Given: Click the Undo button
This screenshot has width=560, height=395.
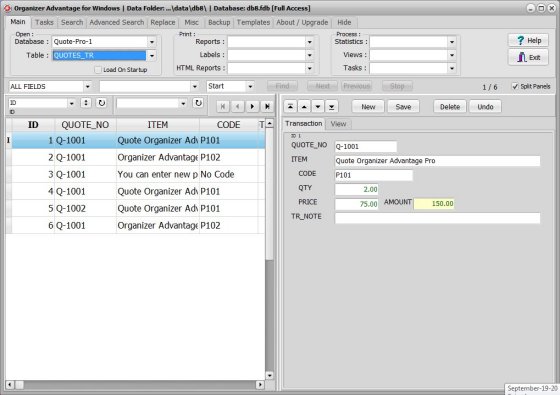Looking at the screenshot, I should point(485,107).
